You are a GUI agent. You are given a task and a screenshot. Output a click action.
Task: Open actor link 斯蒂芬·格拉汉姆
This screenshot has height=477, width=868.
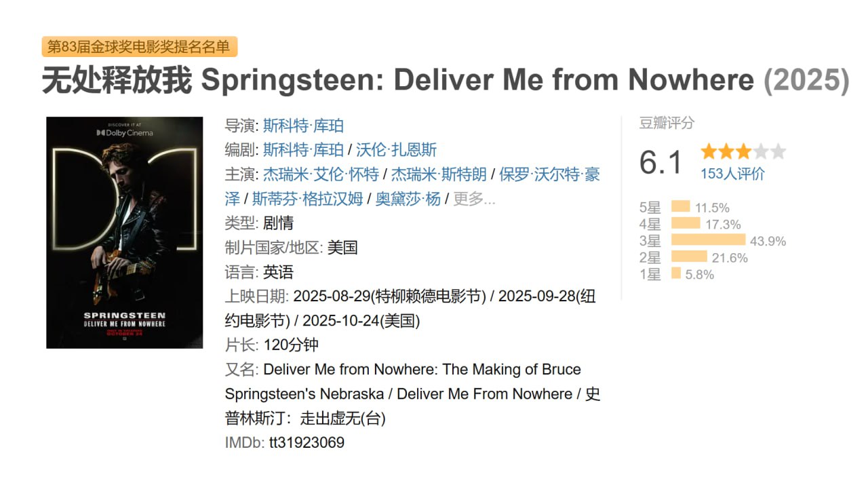(x=307, y=199)
